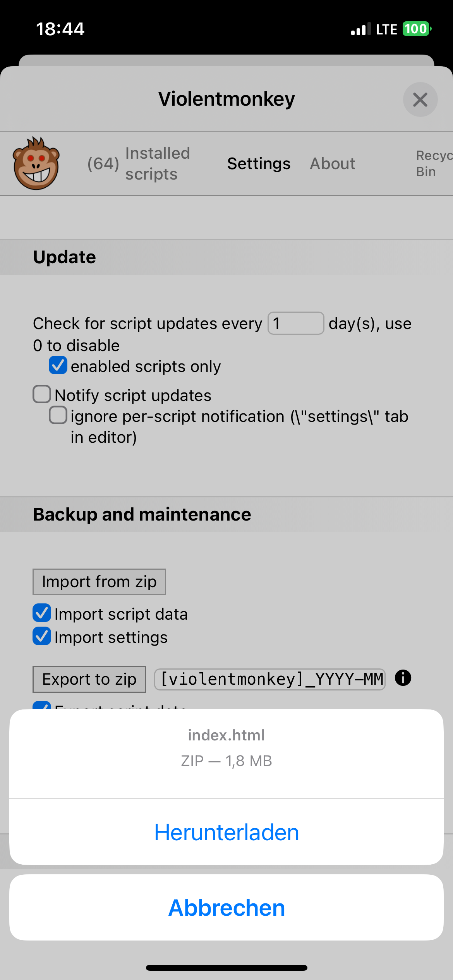Toggle "enabled scripts only" checkbox

[x=58, y=366]
